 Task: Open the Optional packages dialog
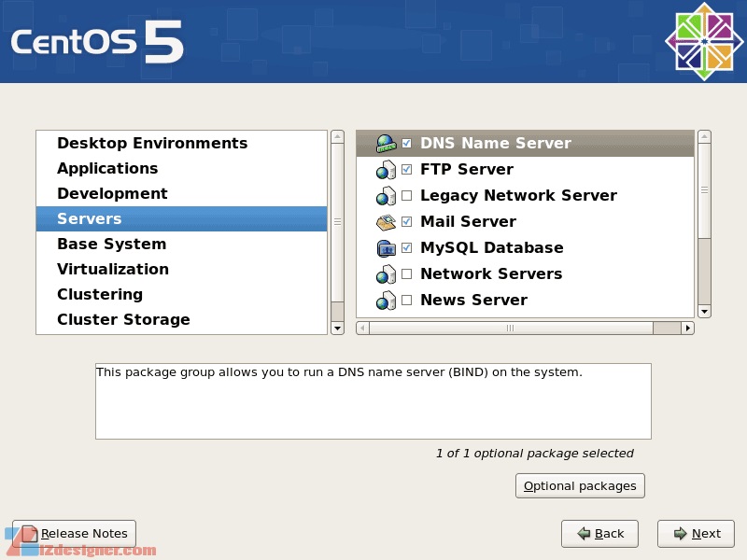coord(580,485)
